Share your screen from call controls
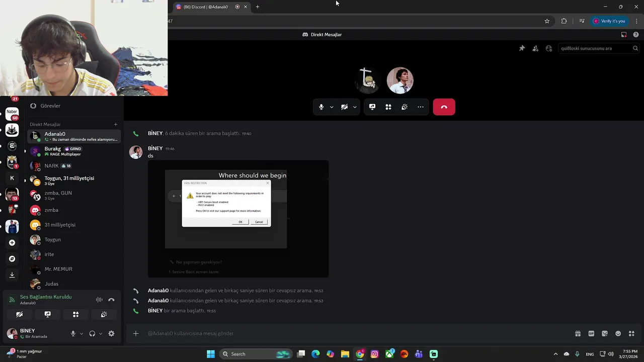The width and height of the screenshot is (644, 362). (372, 107)
